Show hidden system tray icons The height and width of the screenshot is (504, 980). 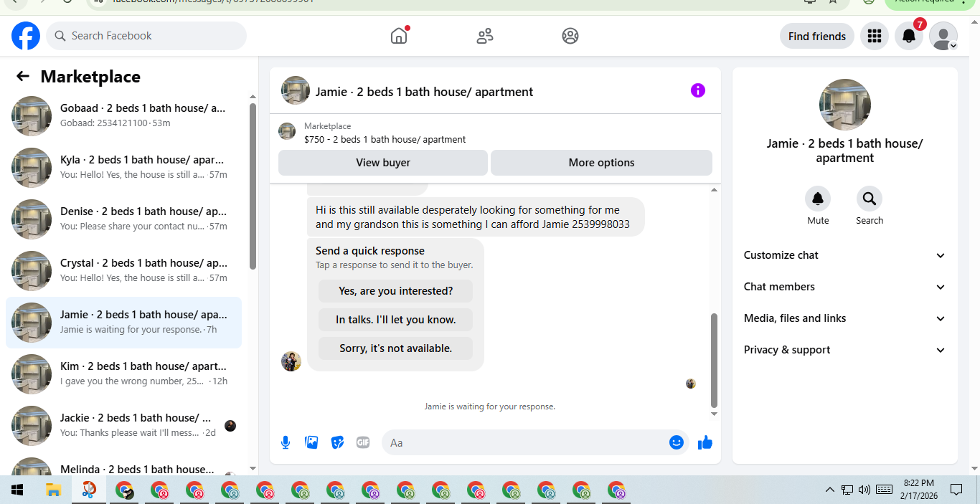830,490
